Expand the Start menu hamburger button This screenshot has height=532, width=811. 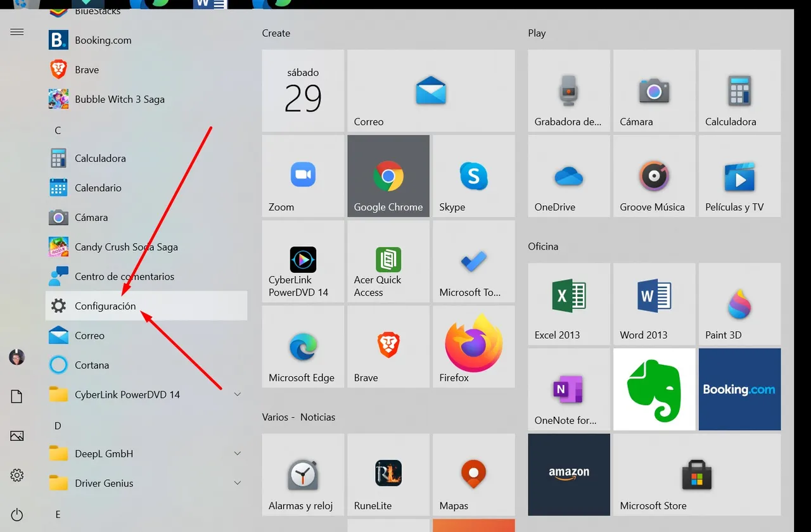click(17, 32)
